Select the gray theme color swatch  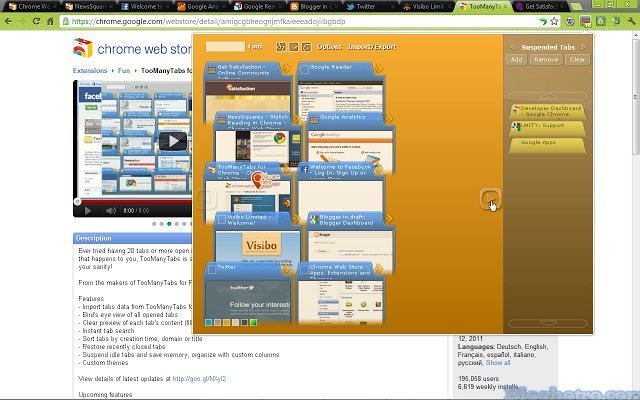click(x=217, y=322)
